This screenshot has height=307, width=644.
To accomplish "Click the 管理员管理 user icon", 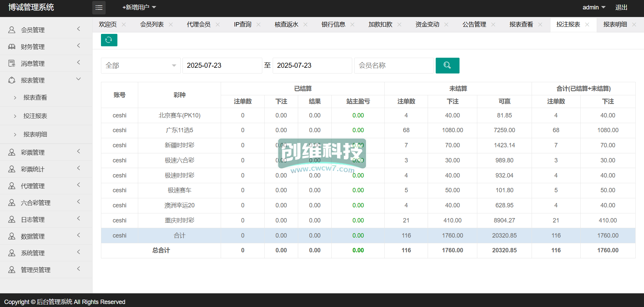I will tap(12, 270).
